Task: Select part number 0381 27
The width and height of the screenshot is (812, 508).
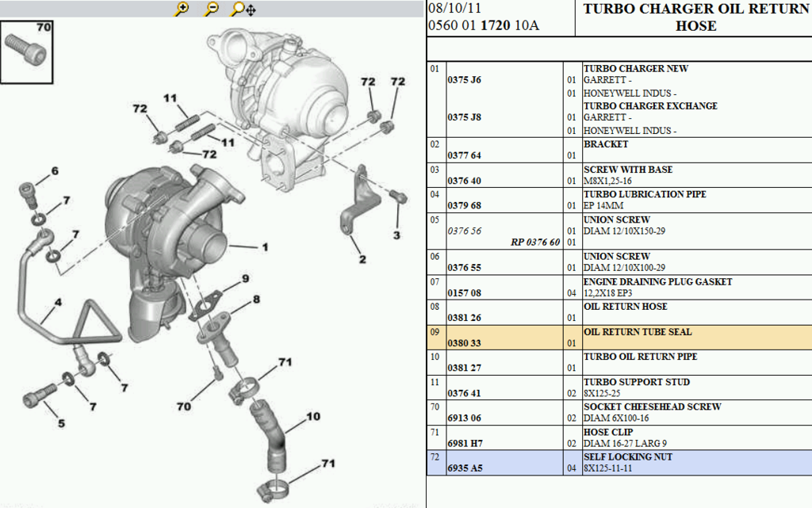Action: [x=465, y=368]
